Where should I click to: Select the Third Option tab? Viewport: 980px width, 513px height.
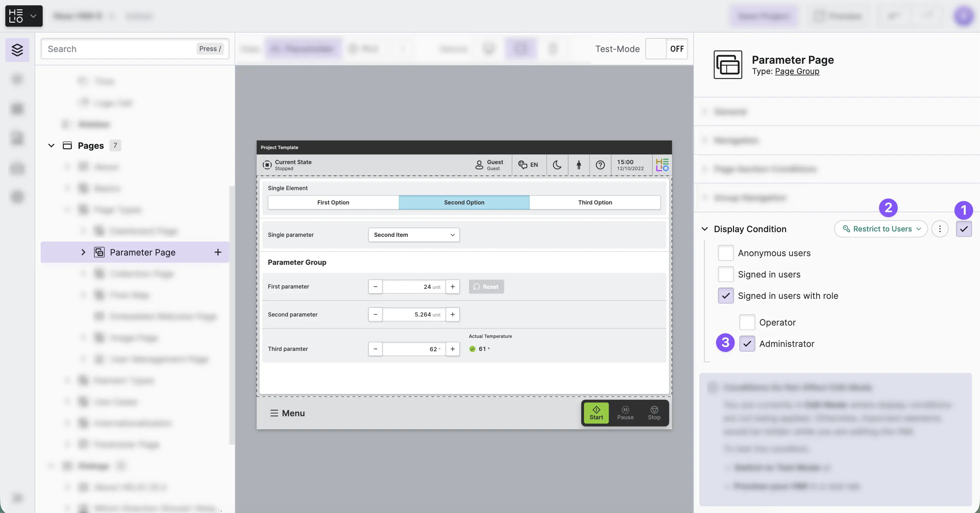(595, 202)
